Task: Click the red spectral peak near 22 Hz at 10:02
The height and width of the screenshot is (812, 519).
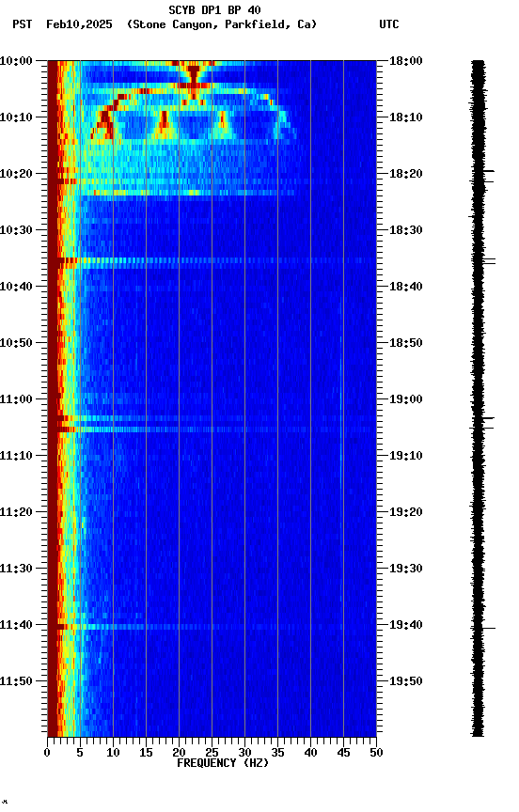Action: tap(193, 72)
